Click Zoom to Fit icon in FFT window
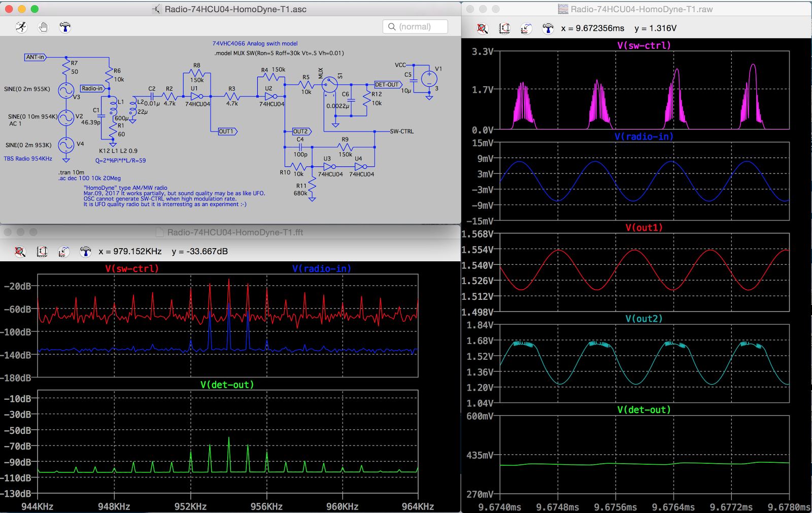The width and height of the screenshot is (812, 513). 20,252
